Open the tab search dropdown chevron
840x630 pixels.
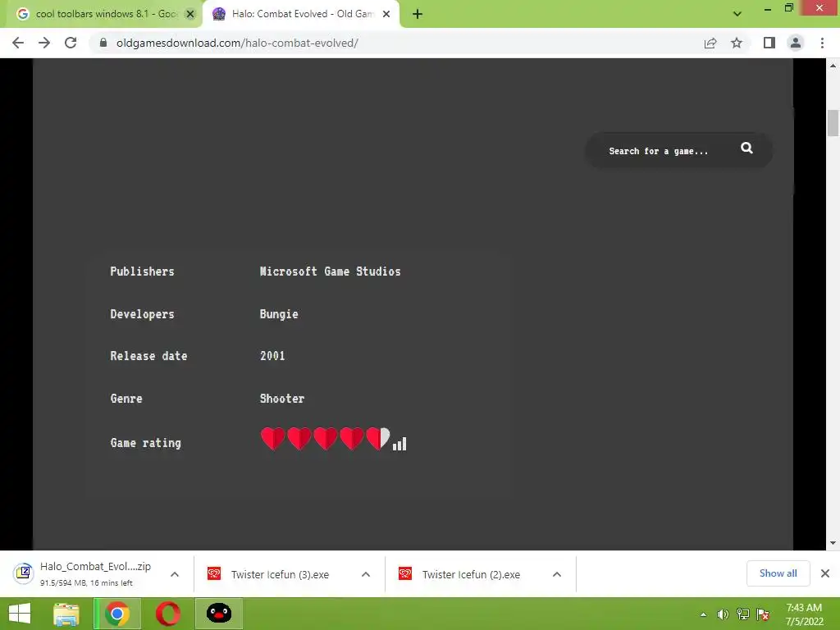[x=737, y=14]
